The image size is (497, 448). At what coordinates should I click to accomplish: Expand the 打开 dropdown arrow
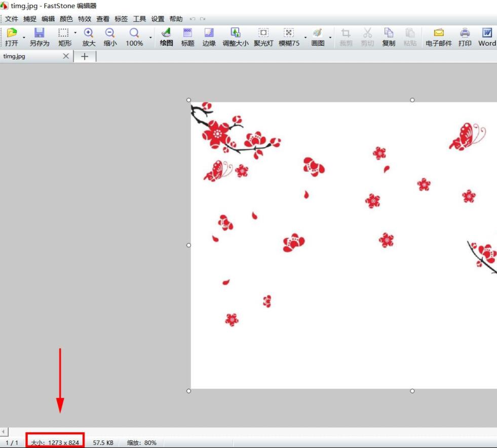coord(24,38)
